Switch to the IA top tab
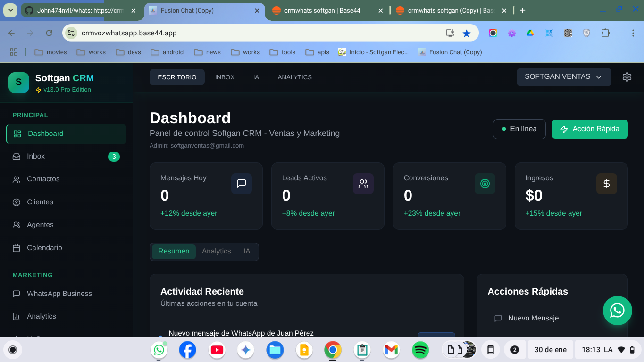 coord(256,77)
